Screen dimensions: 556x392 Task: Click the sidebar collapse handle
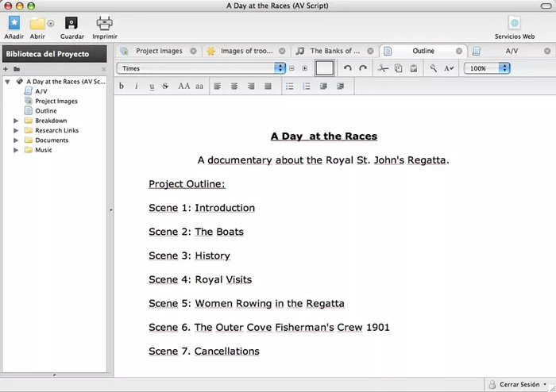[111, 210]
